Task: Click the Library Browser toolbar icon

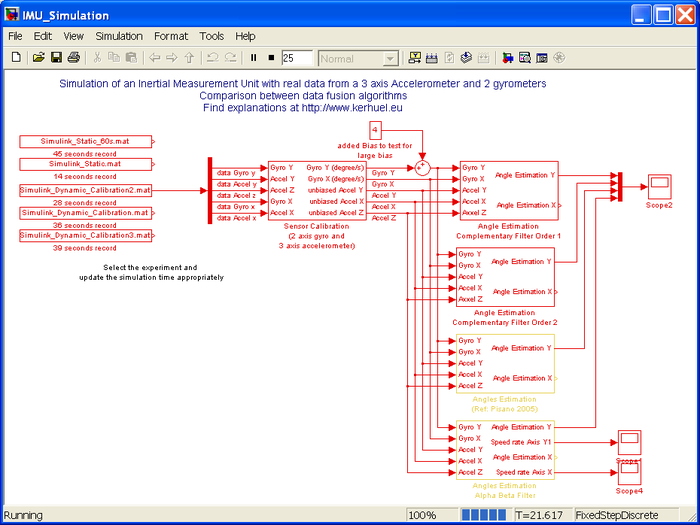Action: tap(508, 58)
